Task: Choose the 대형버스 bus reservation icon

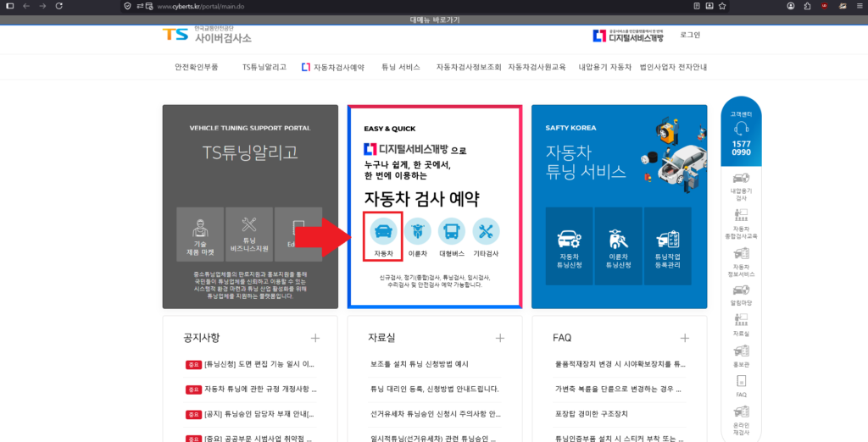Action: 452,231
